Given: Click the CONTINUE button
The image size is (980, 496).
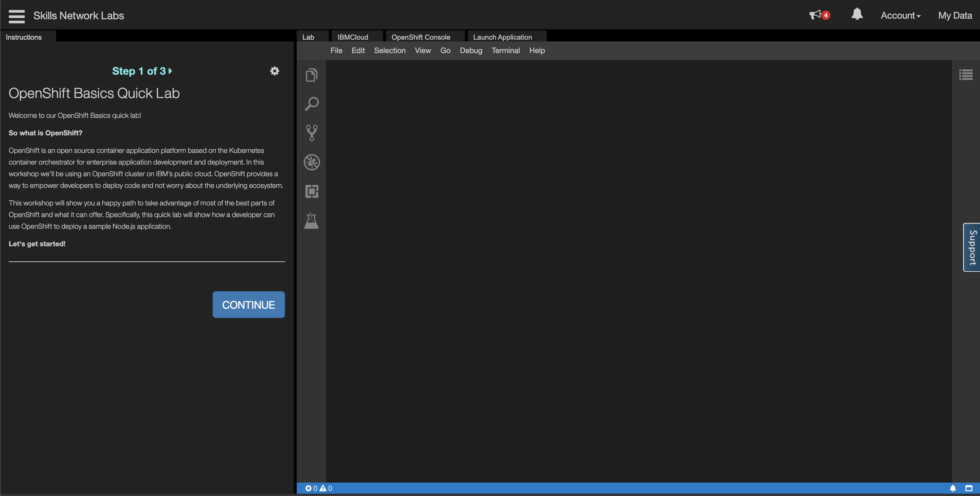Looking at the screenshot, I should [x=249, y=304].
